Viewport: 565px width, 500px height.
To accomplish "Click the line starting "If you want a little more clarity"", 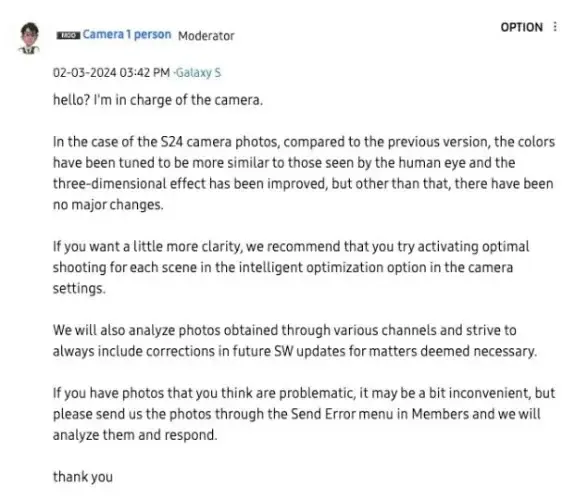I will click(291, 247).
